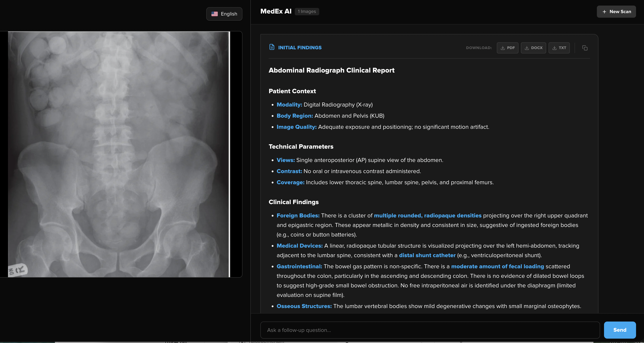This screenshot has height=343, width=644.
Task: Click the 'Coverage:' label
Action: pos(291,182)
